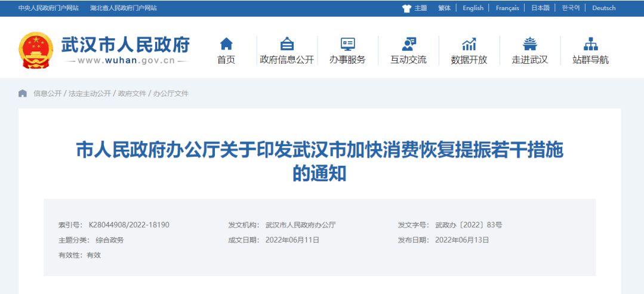Select Deutsch language option
This screenshot has width=644, height=294.
click(603, 8)
